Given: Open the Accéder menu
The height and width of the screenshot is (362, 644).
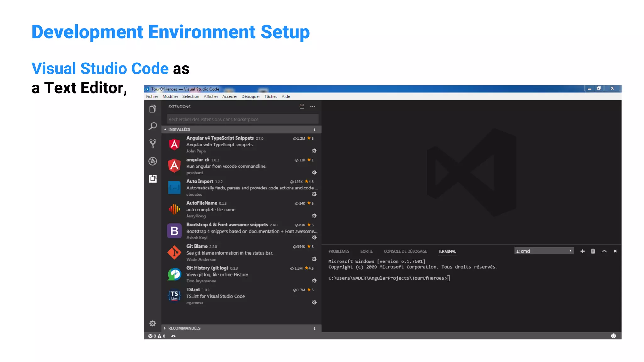Looking at the screenshot, I should pos(230,97).
